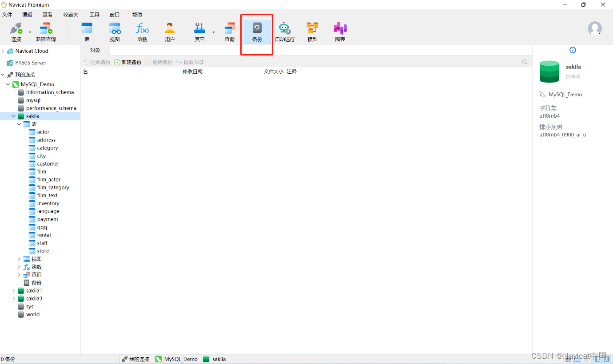Click the info icon above sakila details
The image size is (613, 364).
pos(573,50)
